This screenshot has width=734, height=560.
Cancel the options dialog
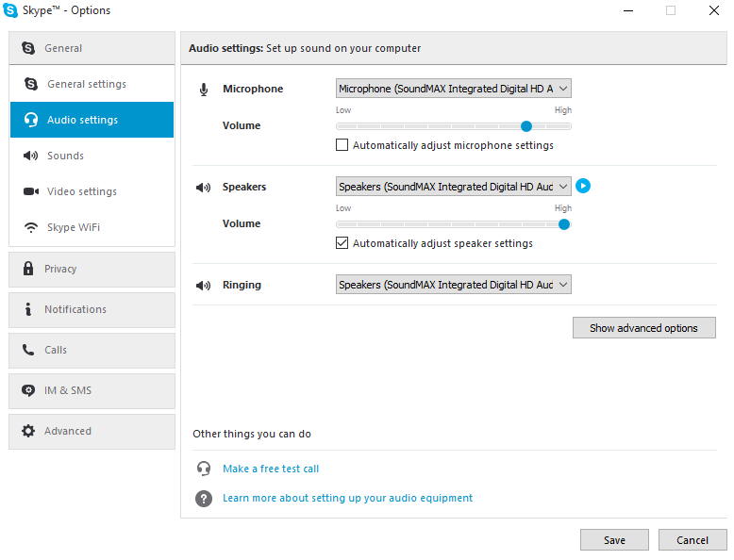692,540
